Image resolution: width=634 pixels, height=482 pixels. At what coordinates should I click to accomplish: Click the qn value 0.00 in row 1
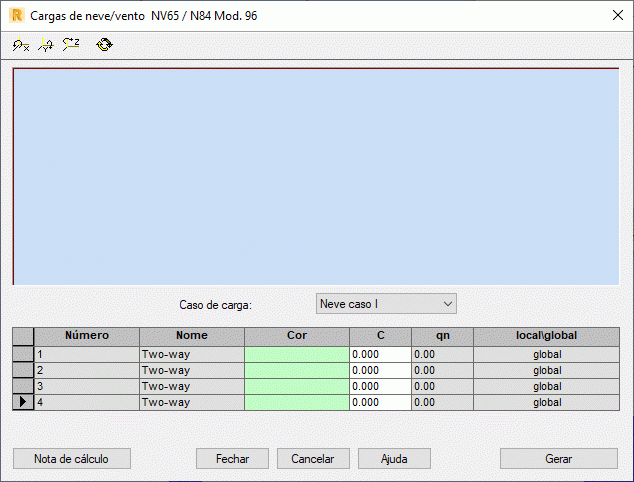(x=442, y=354)
